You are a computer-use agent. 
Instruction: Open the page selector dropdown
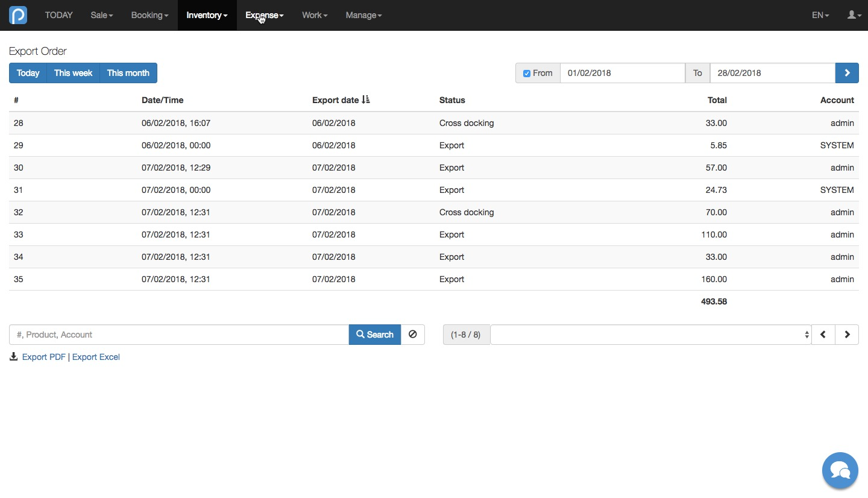tap(651, 335)
